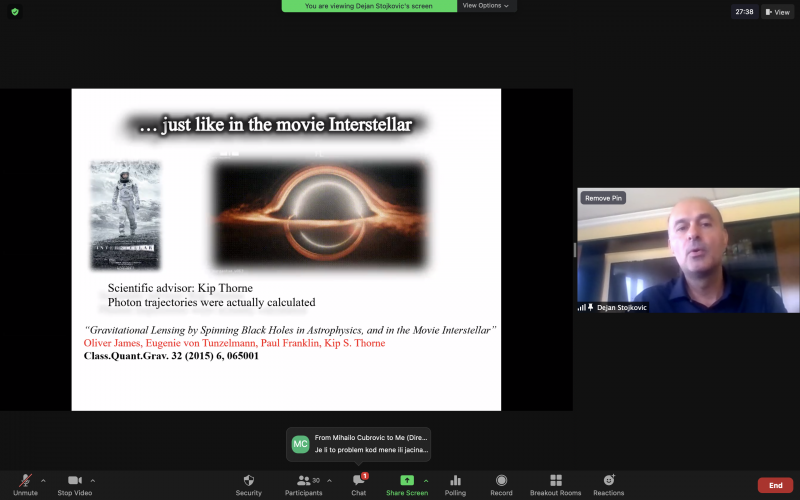Click the red authors line 'Oliver James, Eugenie...'

[x=234, y=343]
